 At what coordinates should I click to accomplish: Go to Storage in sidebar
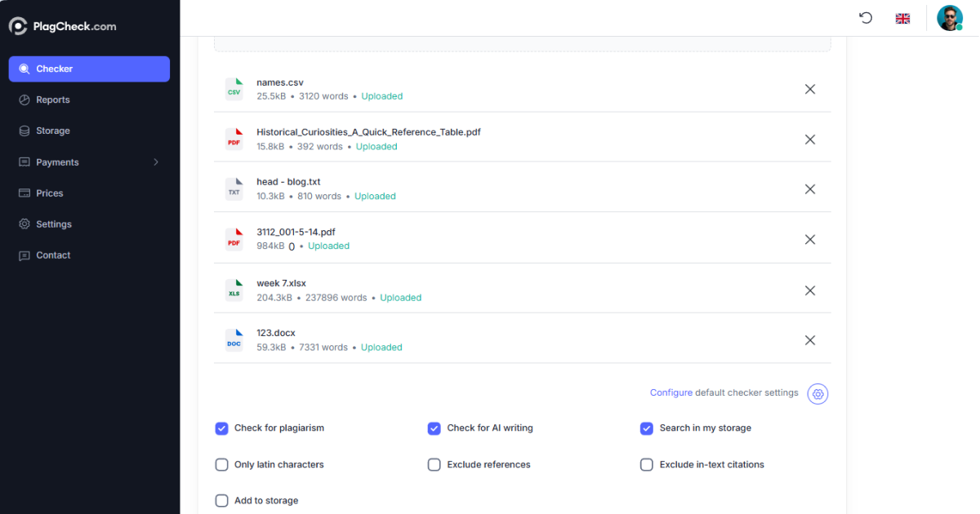(53, 131)
